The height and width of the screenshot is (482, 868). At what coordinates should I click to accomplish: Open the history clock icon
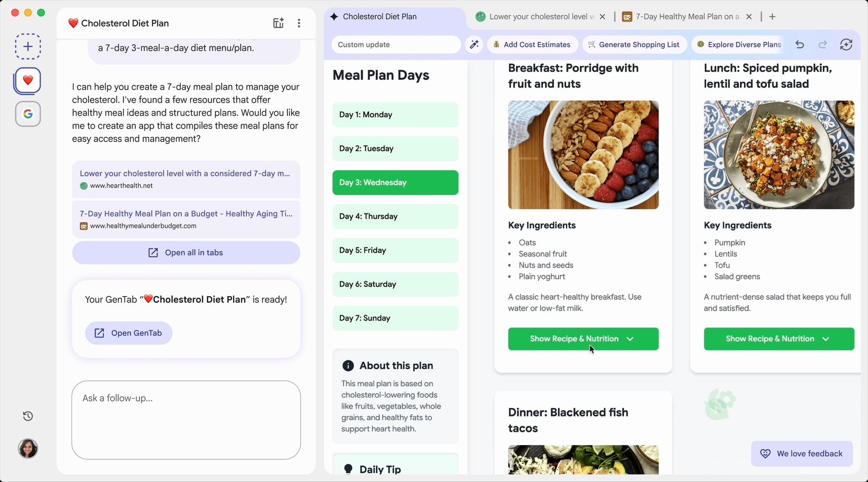28,416
